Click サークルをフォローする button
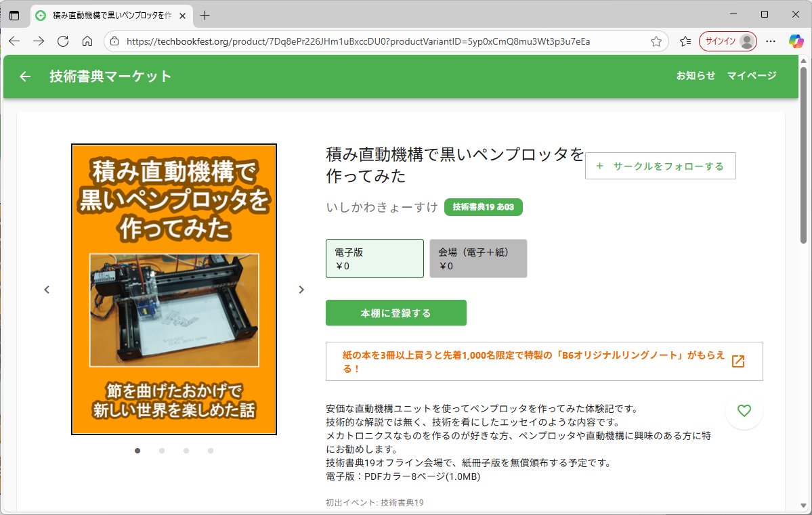 pos(660,166)
